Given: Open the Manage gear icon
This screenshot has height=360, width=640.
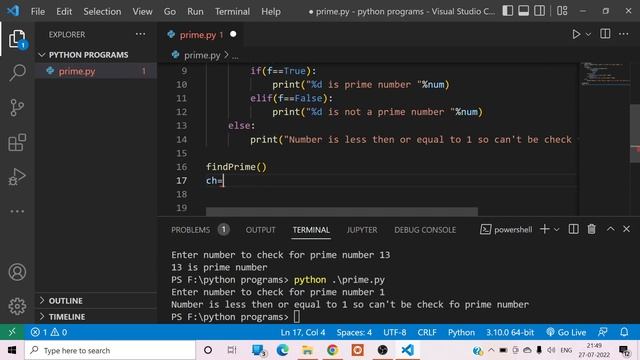Looking at the screenshot, I should coord(17,306).
